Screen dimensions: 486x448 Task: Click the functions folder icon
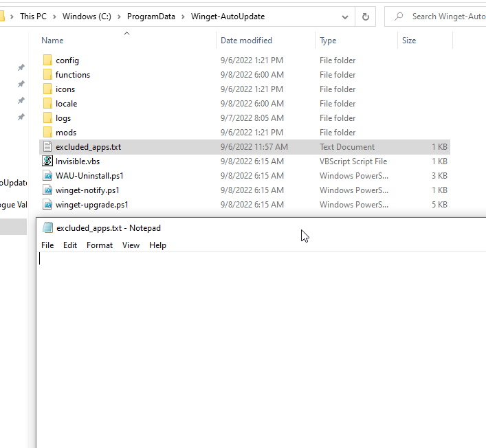tap(47, 75)
